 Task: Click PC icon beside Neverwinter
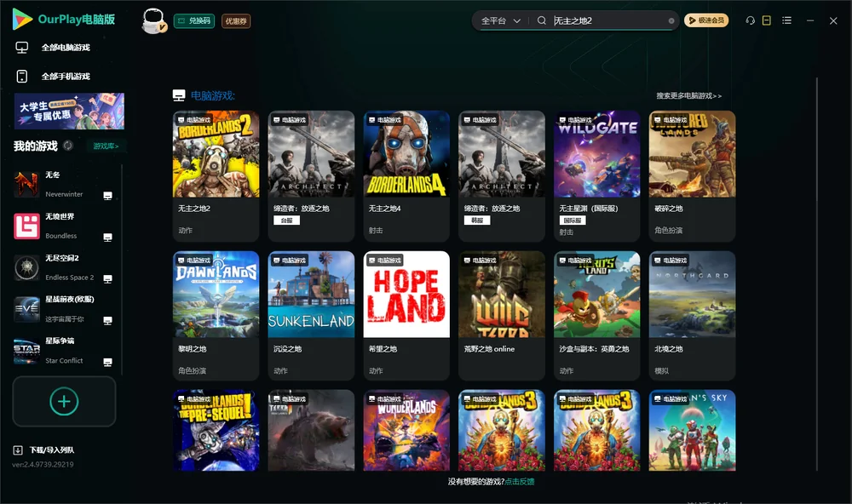(x=107, y=196)
